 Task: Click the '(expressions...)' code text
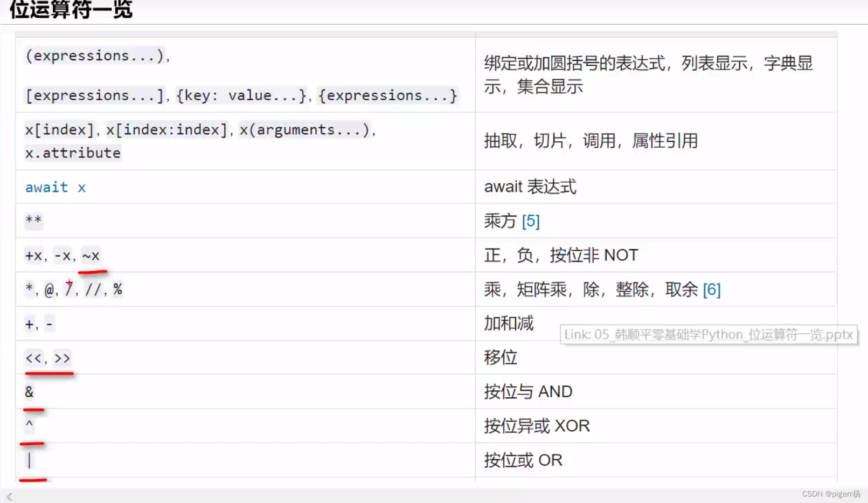94,56
